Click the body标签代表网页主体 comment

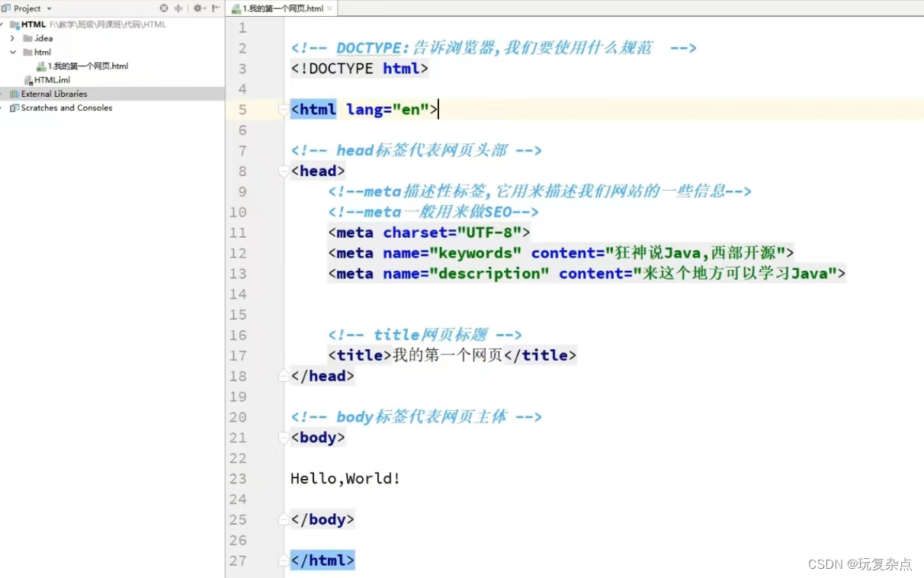pos(416,417)
